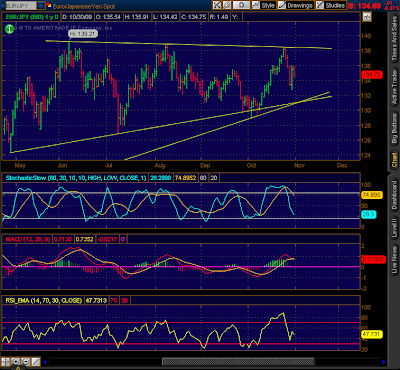Image resolution: width=400 pixels, height=370 pixels.
Task: Click the D timeframe button
Action: point(241,5)
